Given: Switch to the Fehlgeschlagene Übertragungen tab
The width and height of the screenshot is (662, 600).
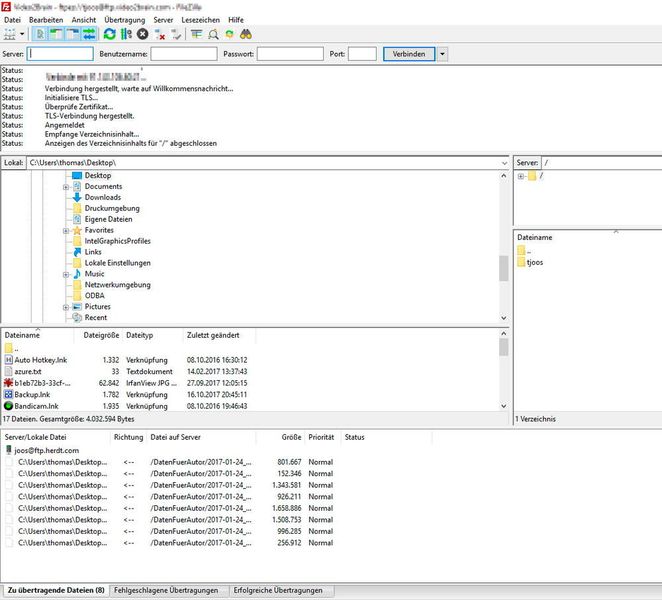Looking at the screenshot, I should 166,590.
